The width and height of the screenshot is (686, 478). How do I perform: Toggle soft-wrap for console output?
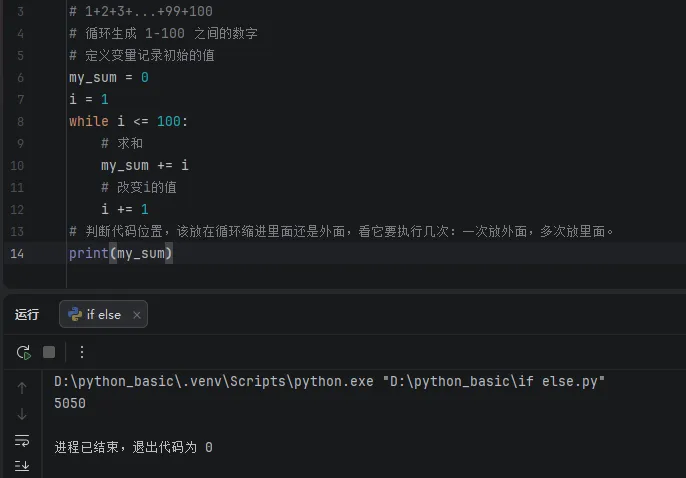(x=22, y=440)
